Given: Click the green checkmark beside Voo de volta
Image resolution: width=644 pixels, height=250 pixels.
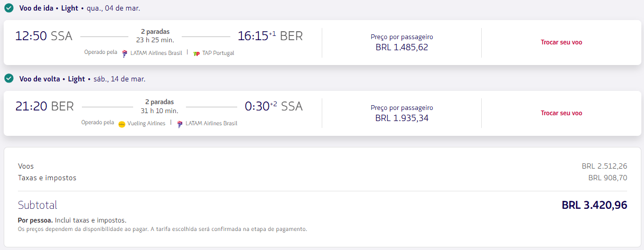Looking at the screenshot, I should coord(8,78).
